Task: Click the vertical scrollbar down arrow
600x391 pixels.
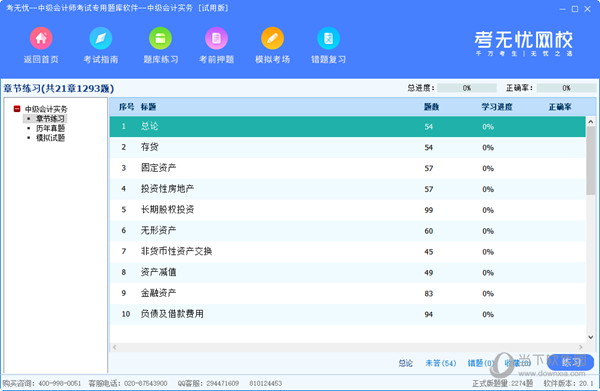Action: tap(590, 337)
